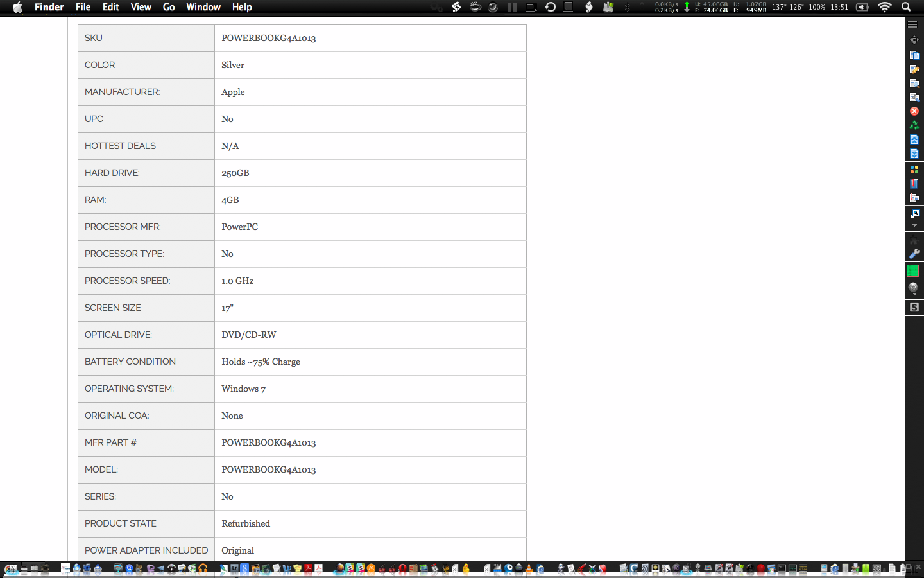This screenshot has height=578, width=924.
Task: Click the green recycle arrows sidebar icon
Action: coord(914,125)
